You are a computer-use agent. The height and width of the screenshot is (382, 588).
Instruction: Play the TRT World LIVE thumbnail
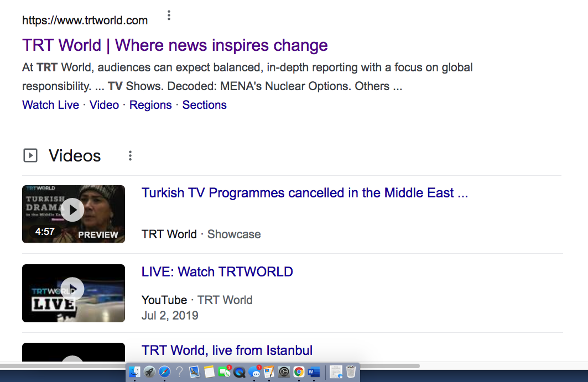pos(74,293)
